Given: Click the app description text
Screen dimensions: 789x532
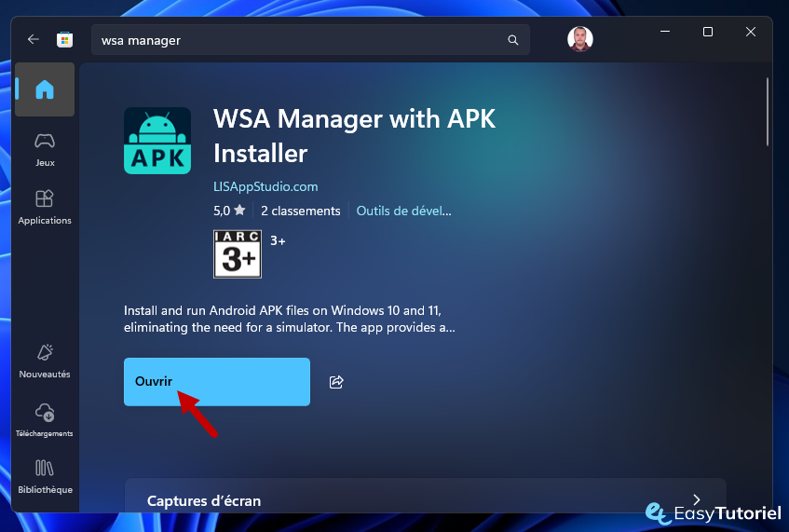Looking at the screenshot, I should tap(290, 319).
